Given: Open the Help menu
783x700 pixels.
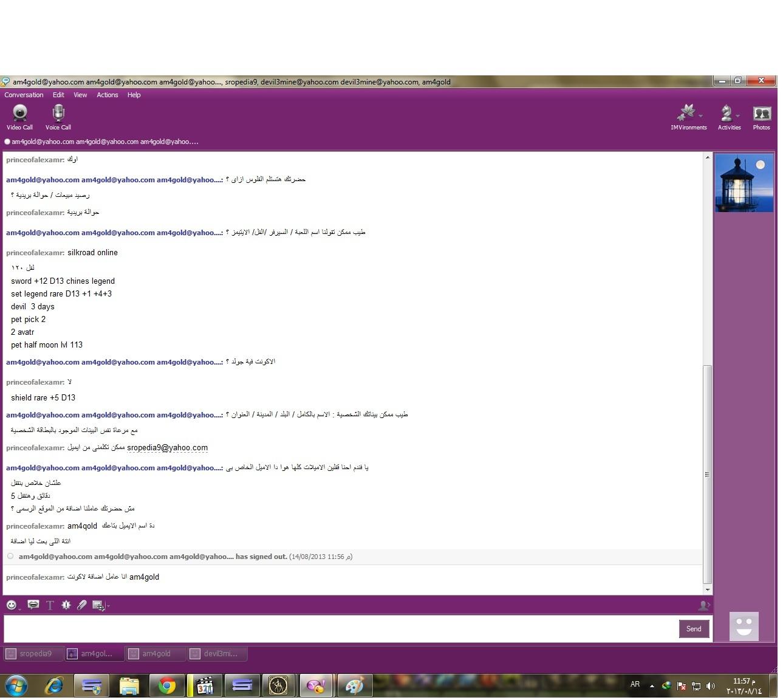Looking at the screenshot, I should coord(134,95).
